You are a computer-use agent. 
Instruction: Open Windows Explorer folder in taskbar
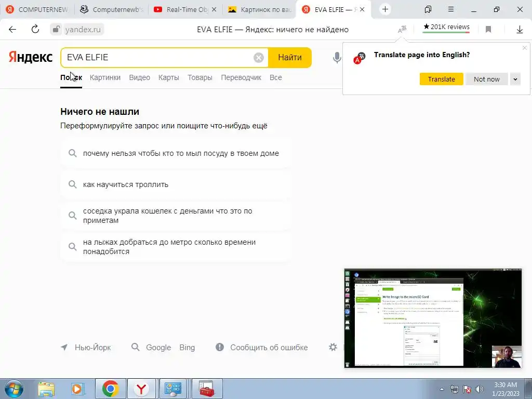click(x=46, y=389)
